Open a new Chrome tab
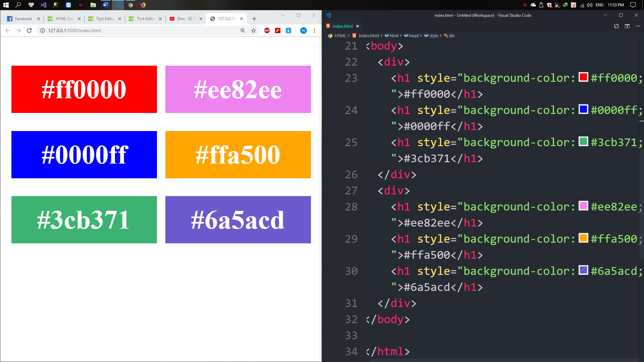 (254, 19)
